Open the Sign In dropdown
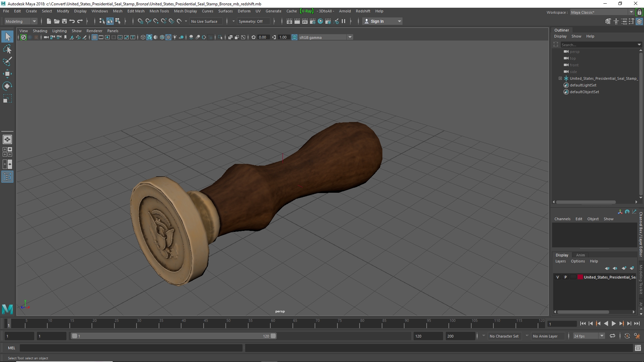Viewport: 644px width, 362px height. [x=383, y=21]
